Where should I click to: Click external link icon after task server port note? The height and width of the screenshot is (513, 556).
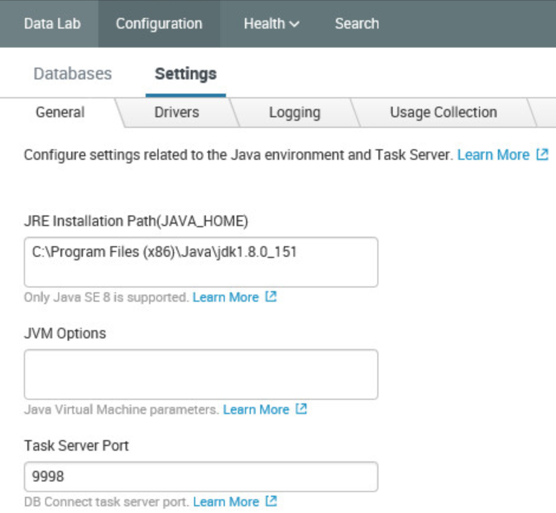271,501
